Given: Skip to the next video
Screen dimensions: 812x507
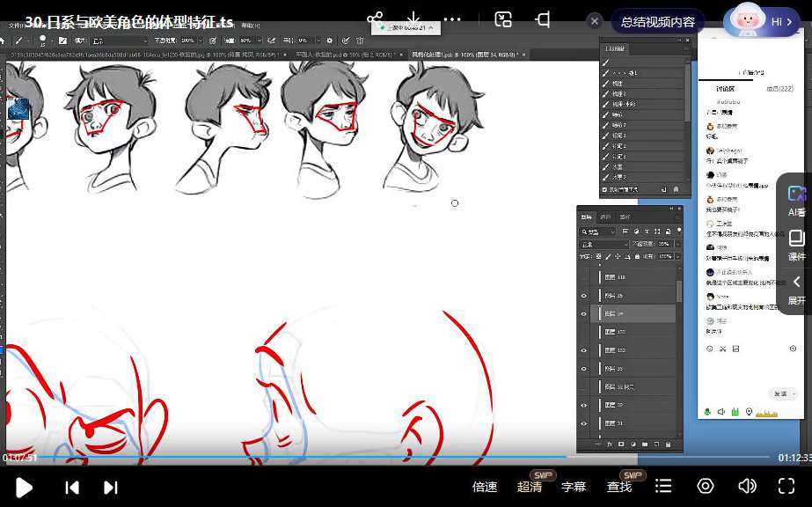Looking at the screenshot, I should tap(111, 487).
